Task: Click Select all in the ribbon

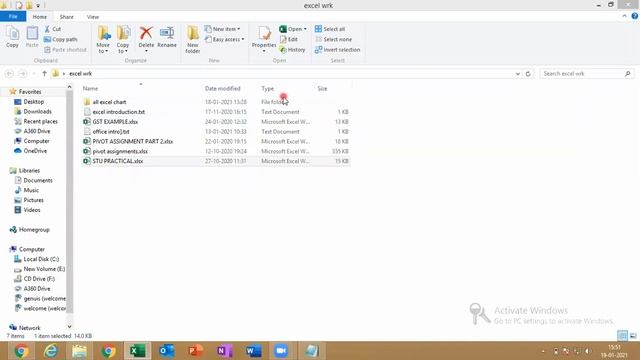Action: pos(330,29)
